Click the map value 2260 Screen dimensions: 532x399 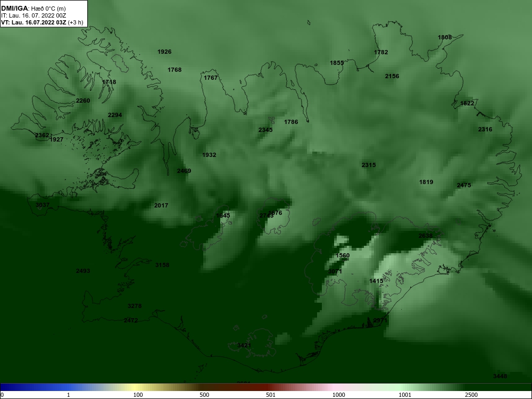pos(83,101)
